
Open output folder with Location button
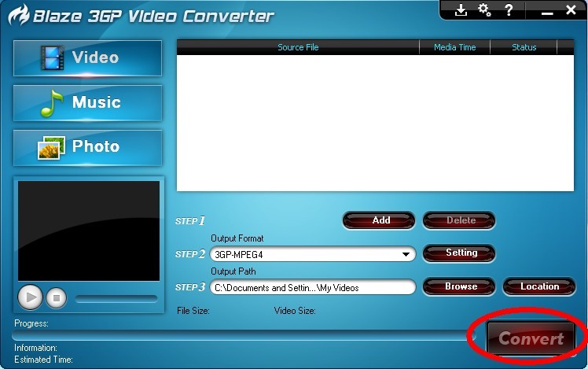pos(539,287)
